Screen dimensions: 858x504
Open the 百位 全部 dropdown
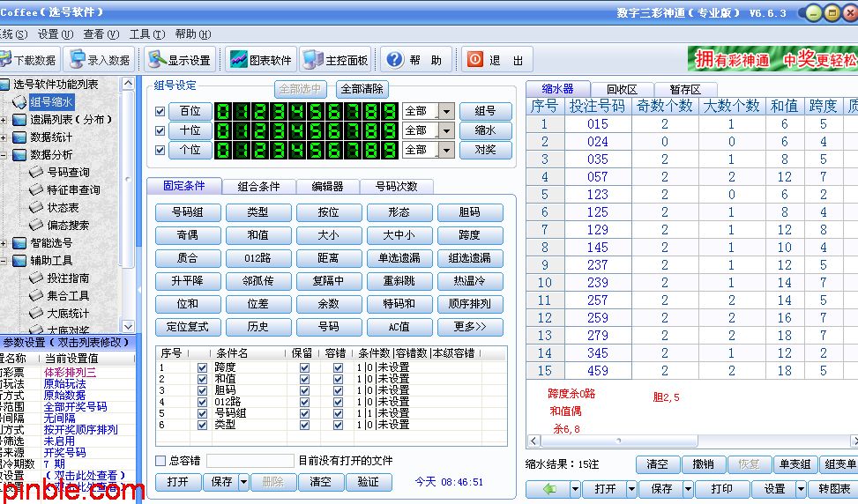pyautogui.click(x=446, y=112)
